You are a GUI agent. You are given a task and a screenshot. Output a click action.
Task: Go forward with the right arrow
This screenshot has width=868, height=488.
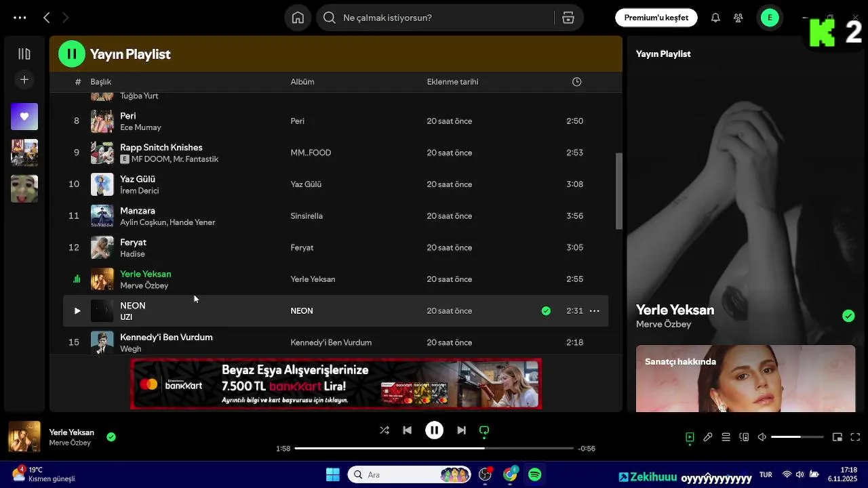(x=66, y=18)
